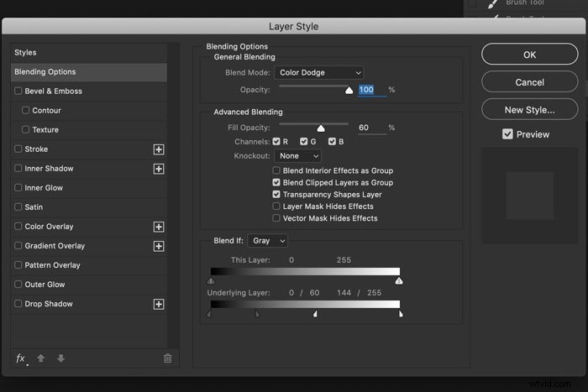Add another Stroke effect with plus icon

159,149
